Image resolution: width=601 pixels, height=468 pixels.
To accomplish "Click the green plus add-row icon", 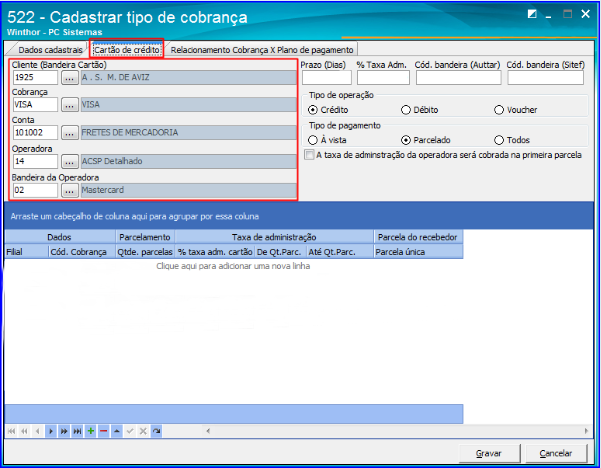I will (x=91, y=430).
